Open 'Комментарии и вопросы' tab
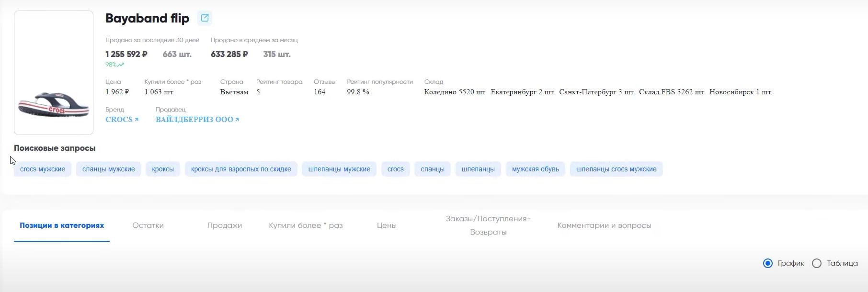 (x=604, y=225)
